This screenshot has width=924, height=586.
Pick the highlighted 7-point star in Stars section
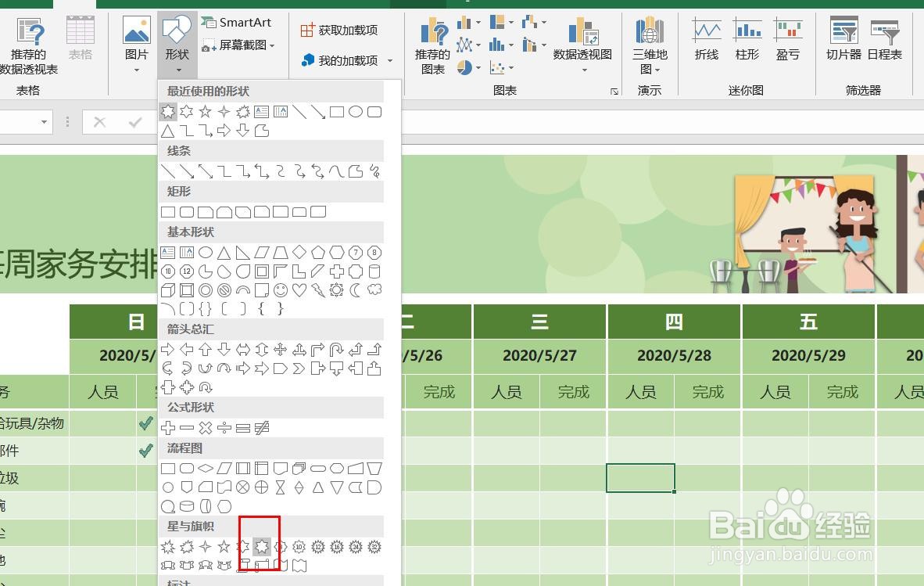tap(262, 547)
